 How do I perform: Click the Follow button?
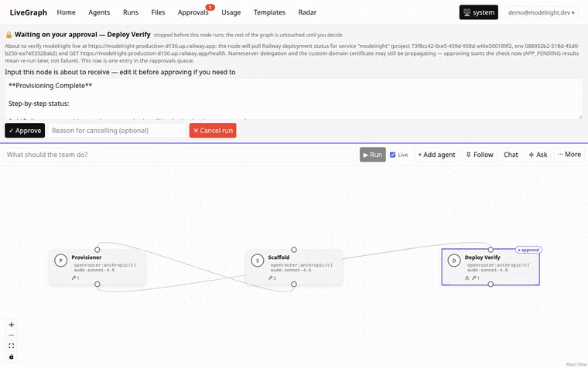[x=480, y=155]
